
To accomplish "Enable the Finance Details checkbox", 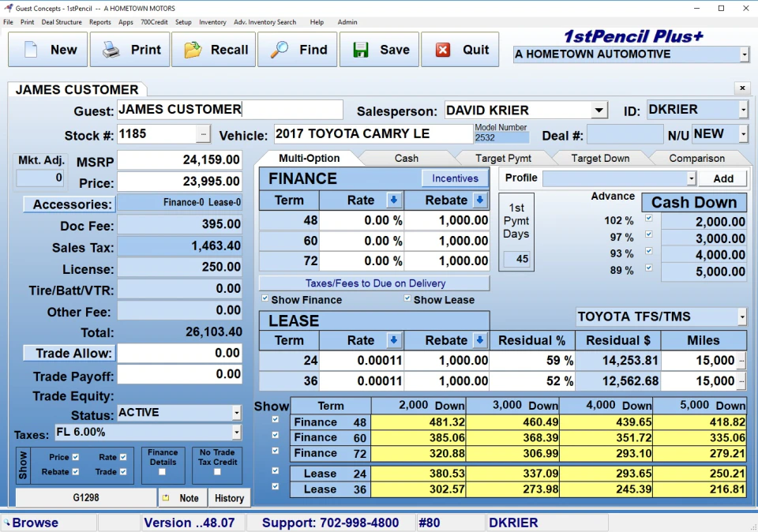I will point(162,471).
